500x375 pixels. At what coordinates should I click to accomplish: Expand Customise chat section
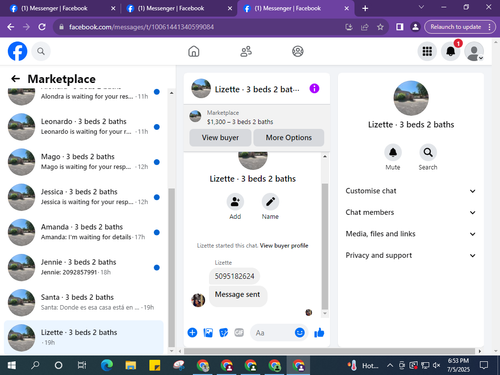click(411, 191)
